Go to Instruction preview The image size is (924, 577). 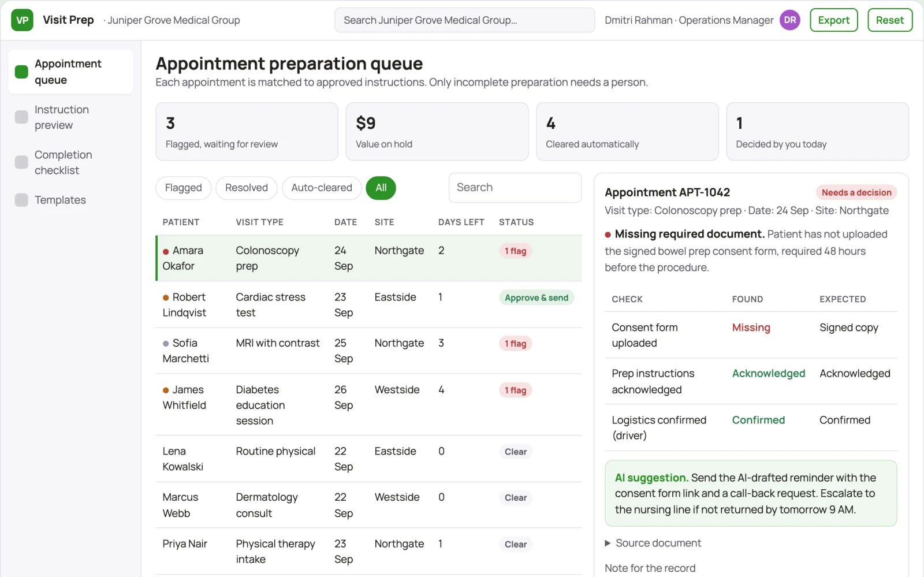point(70,117)
